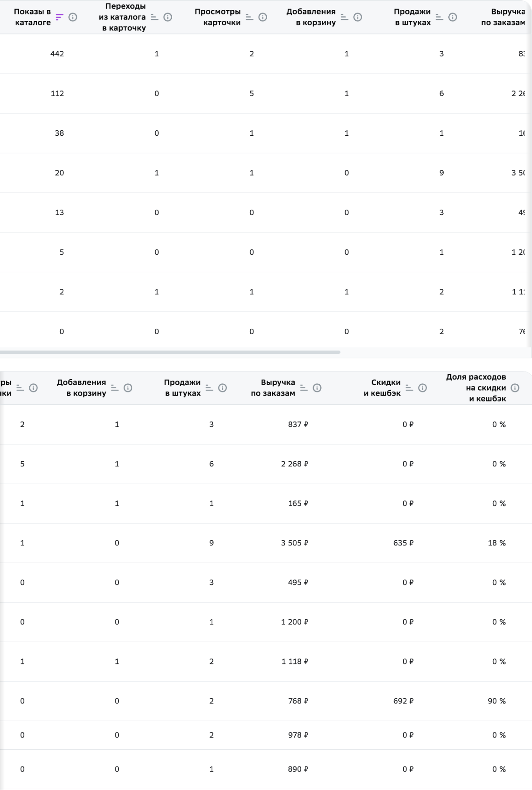The image size is (532, 790).
Task: Select the revenue value 768 ₽
Action: pyautogui.click(x=298, y=701)
